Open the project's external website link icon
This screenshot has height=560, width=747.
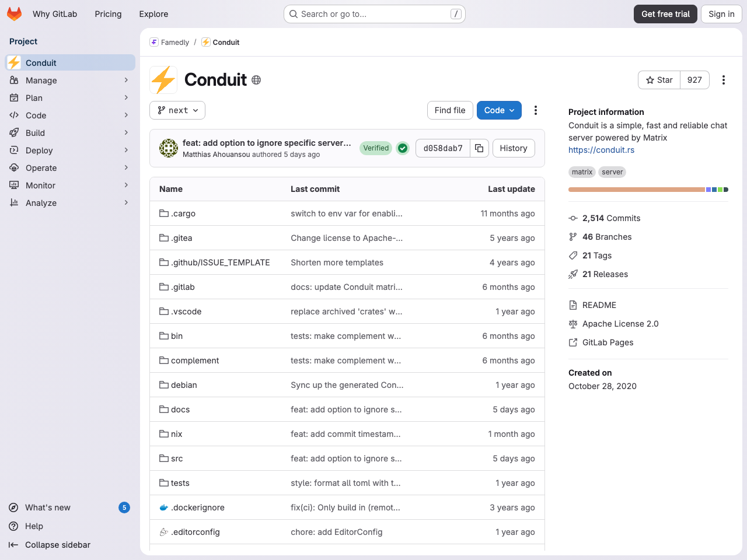573,342
